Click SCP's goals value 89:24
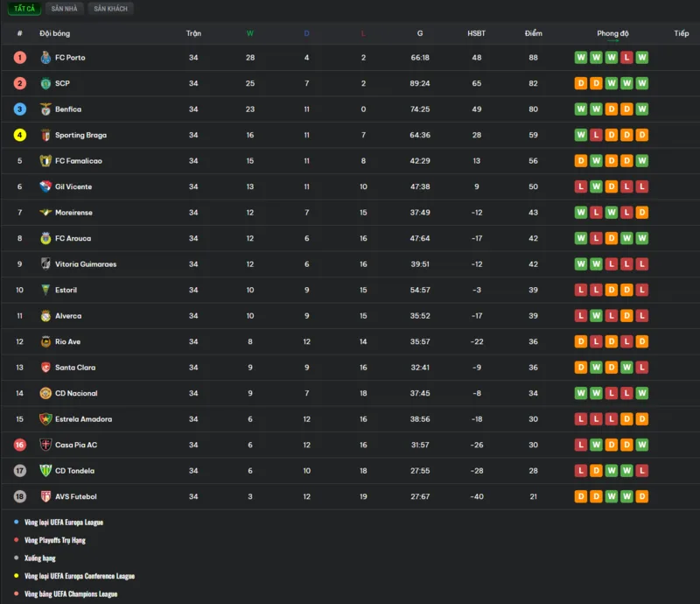 click(x=420, y=83)
